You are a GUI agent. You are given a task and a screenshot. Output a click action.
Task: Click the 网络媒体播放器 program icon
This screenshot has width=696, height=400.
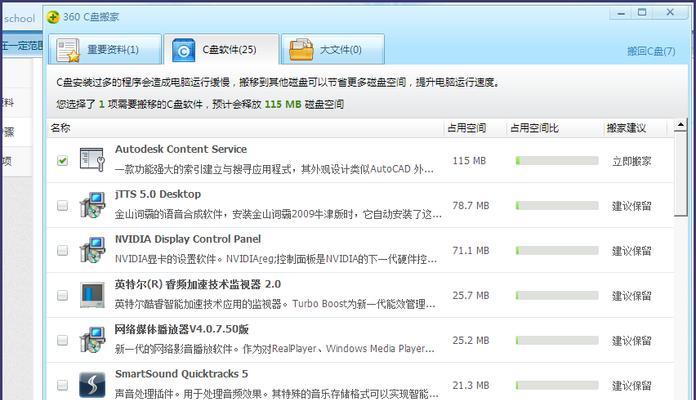(x=92, y=340)
